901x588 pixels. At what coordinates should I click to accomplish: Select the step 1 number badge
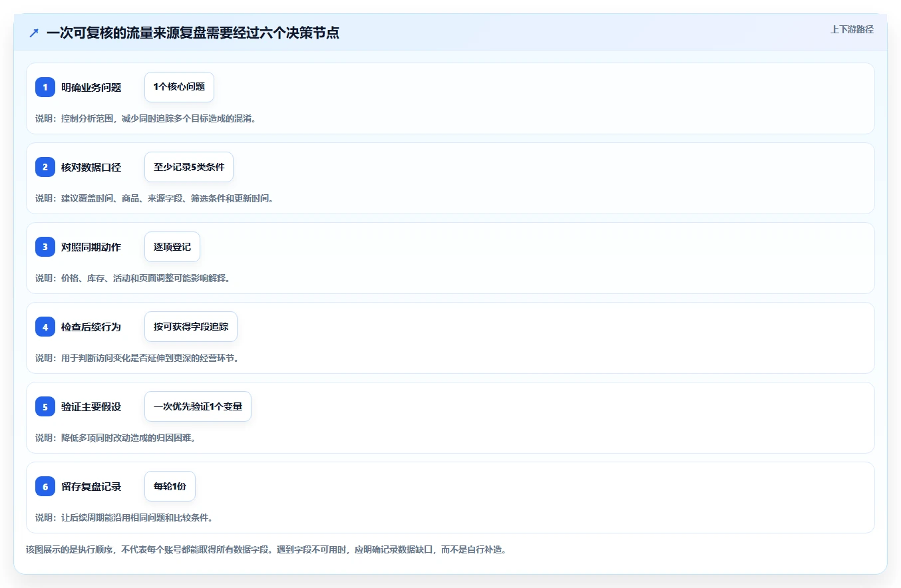[45, 87]
